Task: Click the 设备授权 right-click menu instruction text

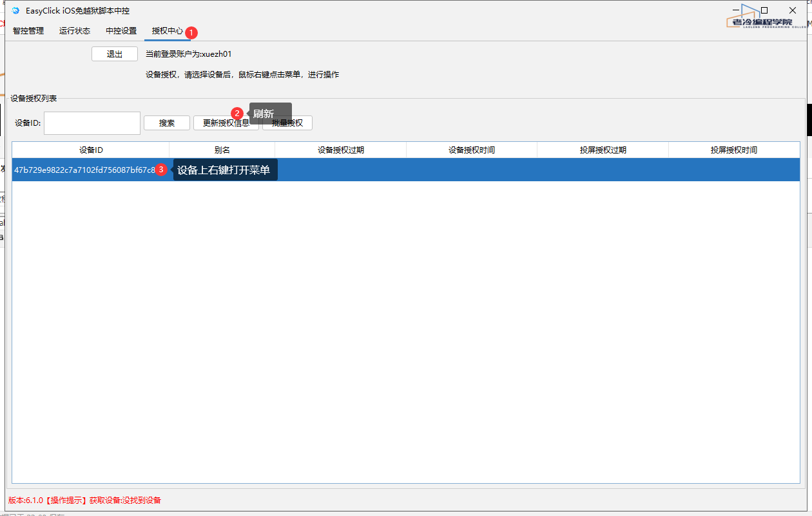Action: (x=242, y=75)
